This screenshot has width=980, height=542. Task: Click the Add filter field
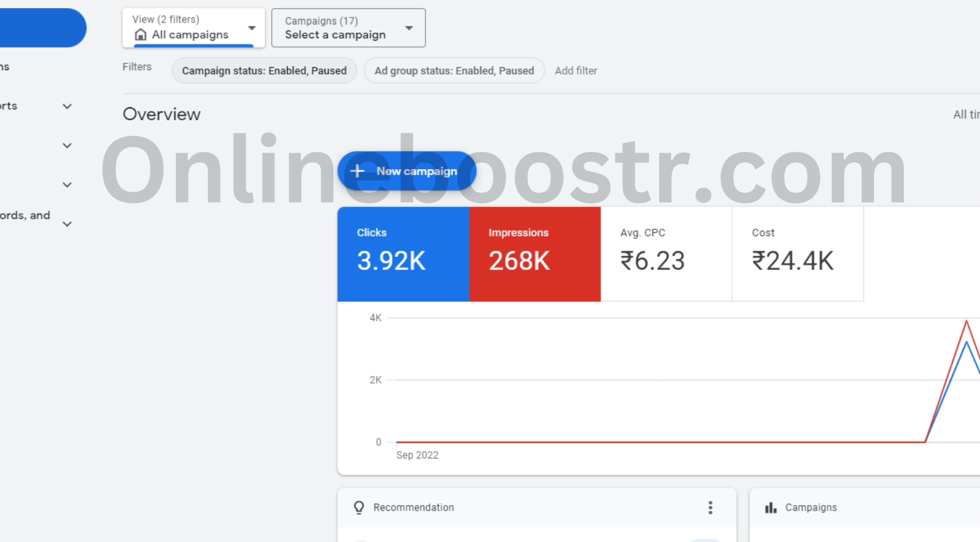click(x=576, y=71)
